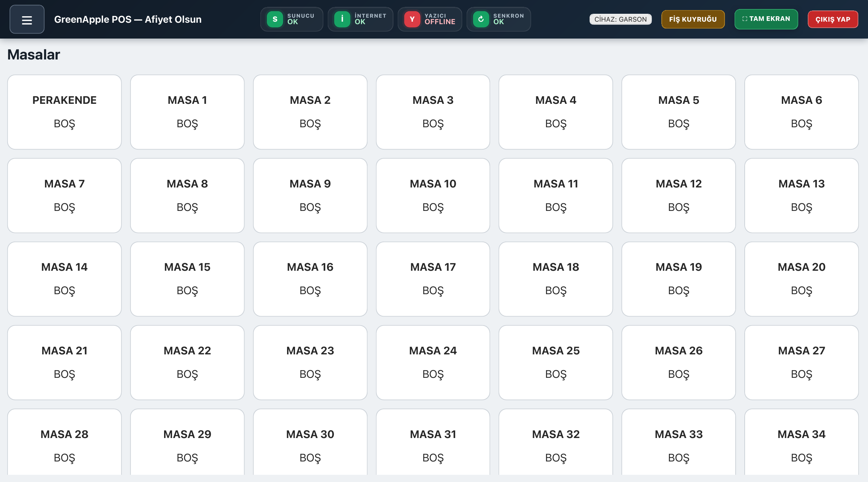Choose Masa 17

click(x=433, y=279)
